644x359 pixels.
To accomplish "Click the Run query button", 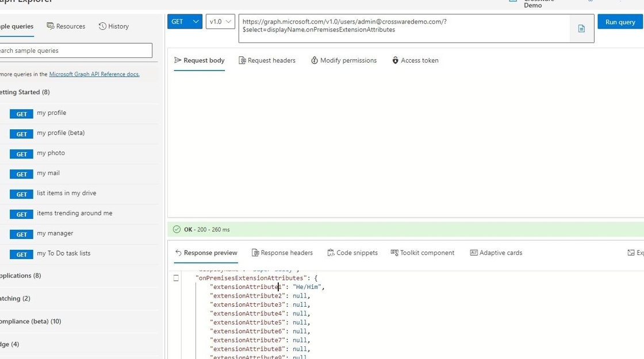I will (x=620, y=22).
